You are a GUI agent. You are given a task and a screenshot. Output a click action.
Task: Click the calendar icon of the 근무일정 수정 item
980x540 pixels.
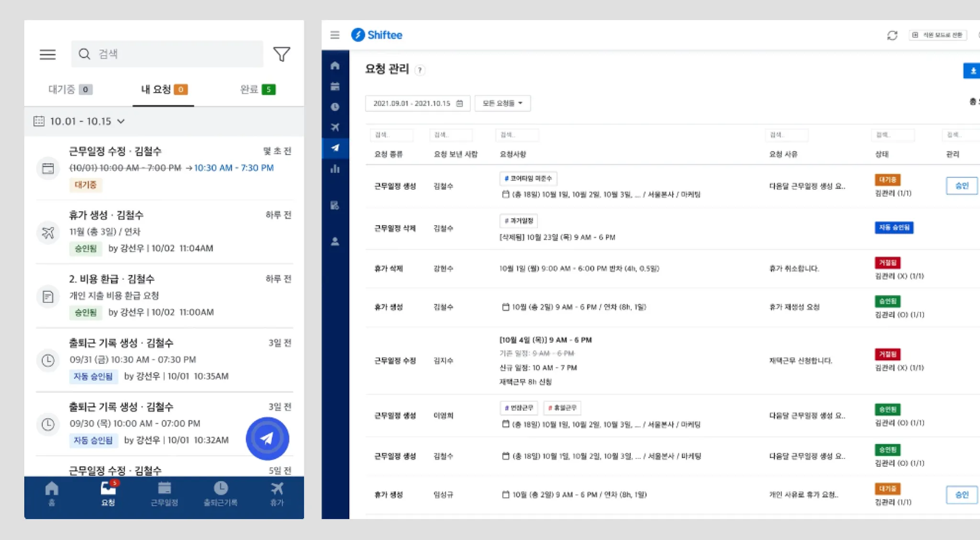pos(48,168)
